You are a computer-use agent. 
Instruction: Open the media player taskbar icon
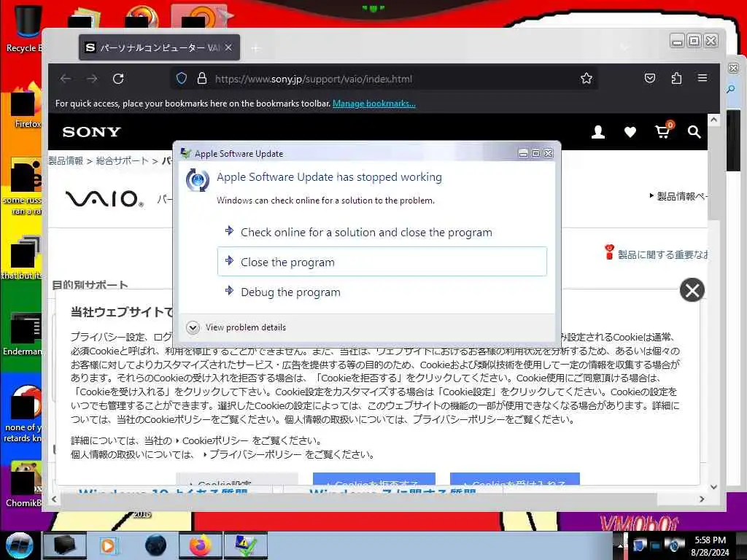point(108,545)
